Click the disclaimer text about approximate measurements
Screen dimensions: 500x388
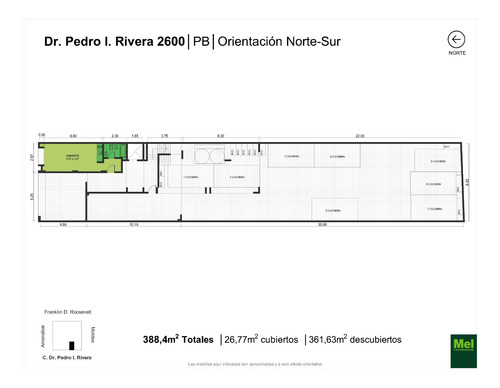coord(255,364)
